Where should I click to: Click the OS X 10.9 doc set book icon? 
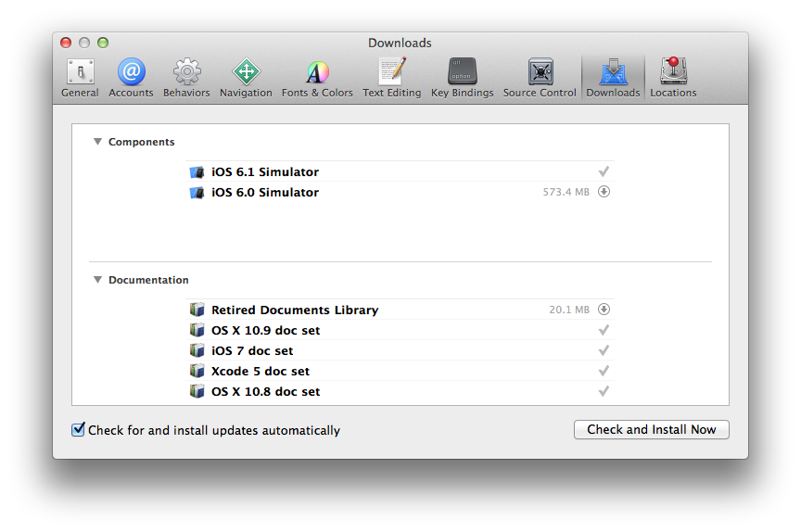(x=197, y=330)
